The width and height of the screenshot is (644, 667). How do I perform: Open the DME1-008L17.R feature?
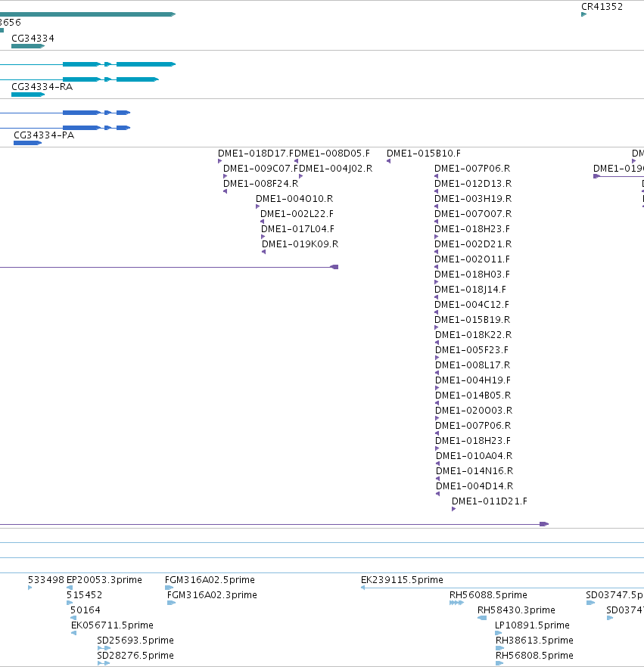472,365
